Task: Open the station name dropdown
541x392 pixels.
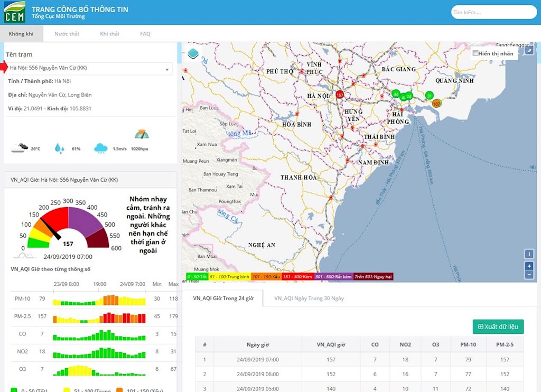Action: tap(89, 68)
